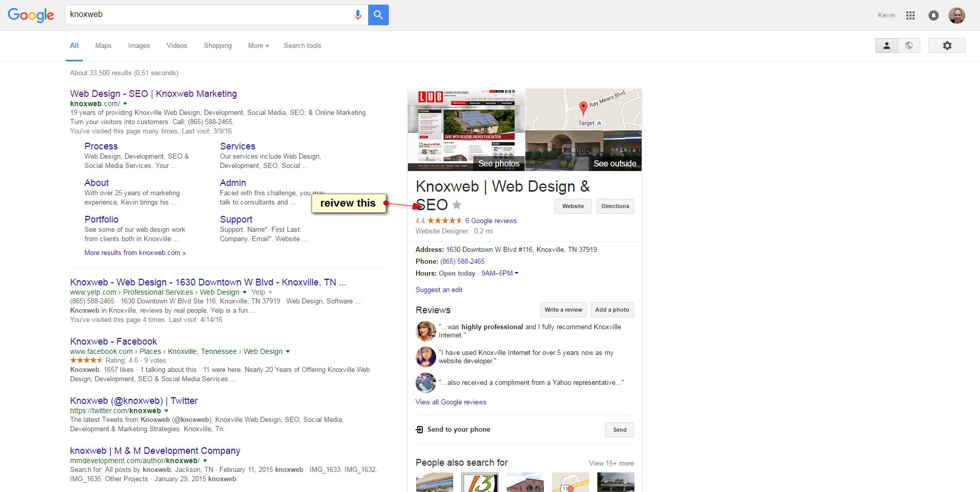Open the About sitelink
Viewport: 980px width, 492px height.
(x=96, y=183)
